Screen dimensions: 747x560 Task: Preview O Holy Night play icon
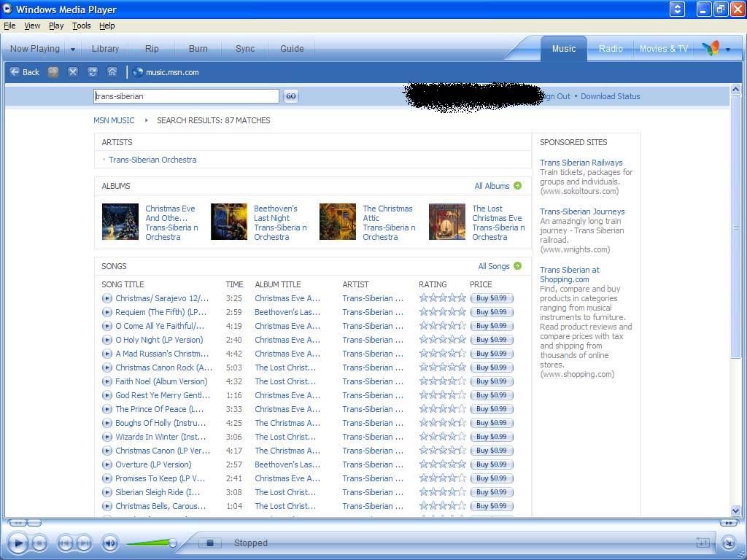(x=107, y=340)
